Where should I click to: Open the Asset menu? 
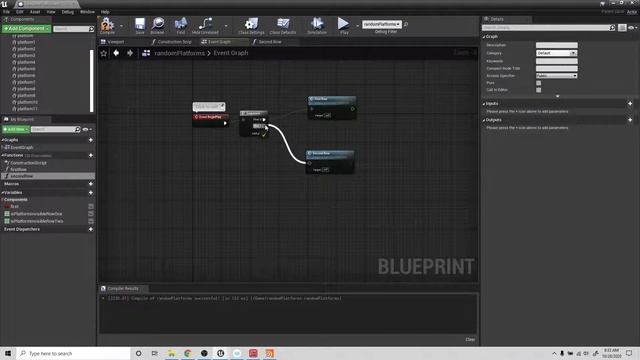click(35, 12)
